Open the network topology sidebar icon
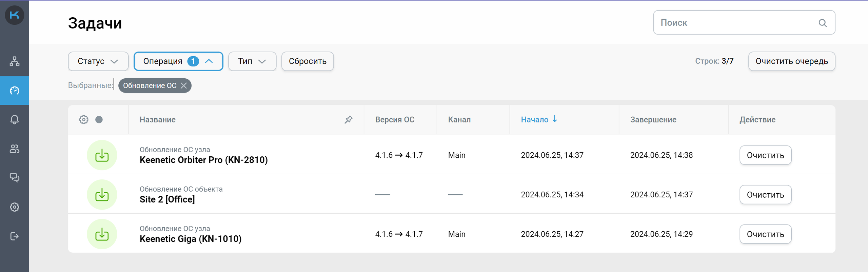The image size is (868, 272). coord(14,61)
